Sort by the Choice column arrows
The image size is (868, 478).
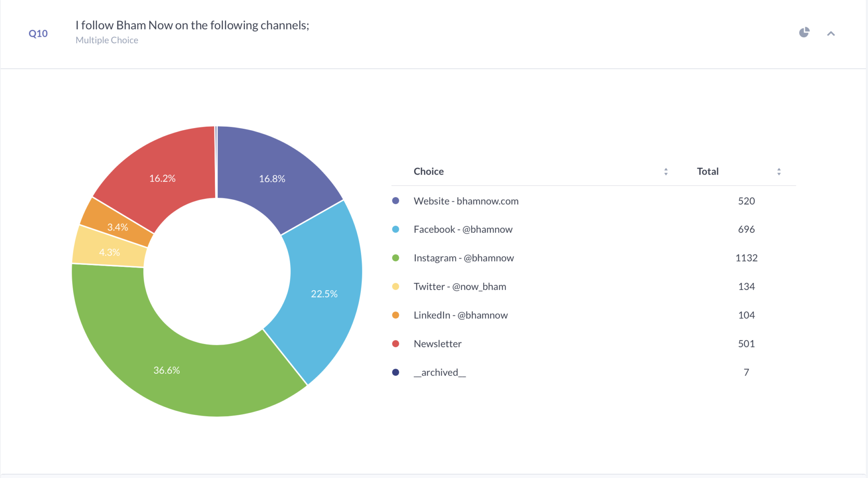tap(666, 172)
